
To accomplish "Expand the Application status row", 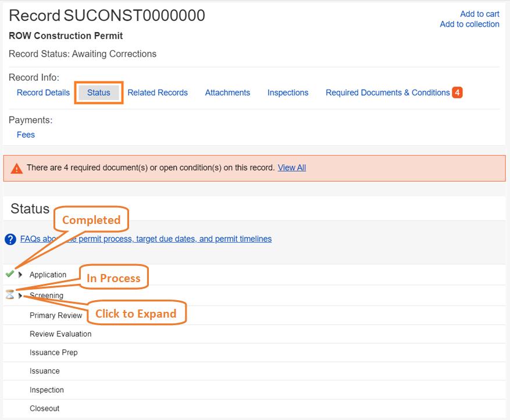I will (x=21, y=275).
